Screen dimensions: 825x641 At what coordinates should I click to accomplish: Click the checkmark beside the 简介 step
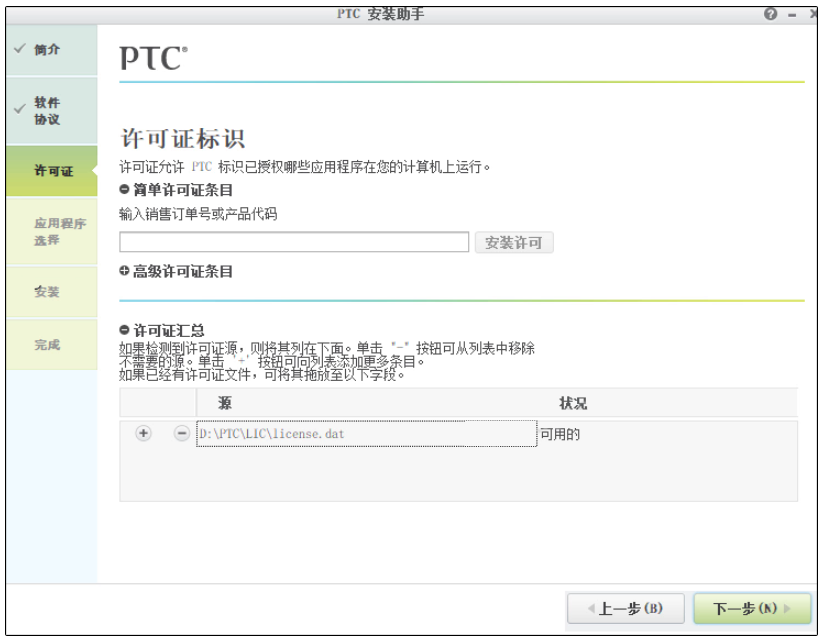17,48
